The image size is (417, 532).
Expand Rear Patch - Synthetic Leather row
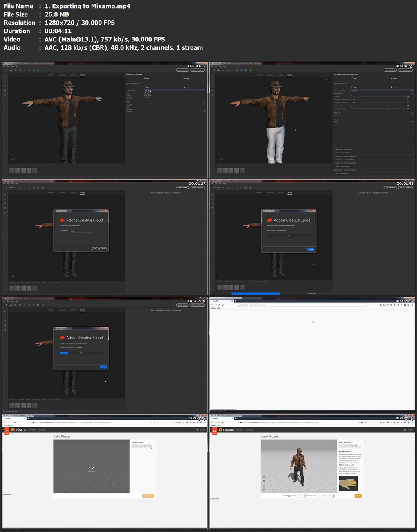tap(373, 170)
